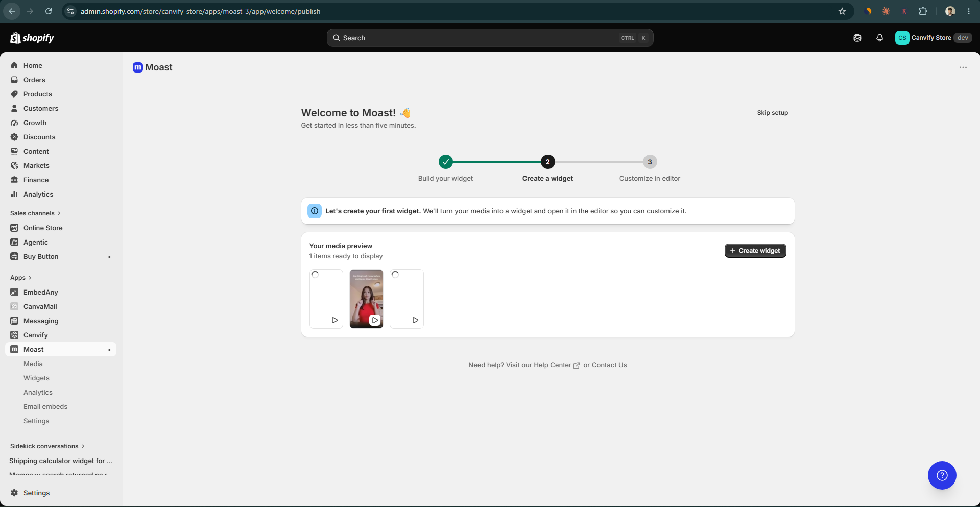
Task: Click the address bar URL
Action: [x=201, y=11]
